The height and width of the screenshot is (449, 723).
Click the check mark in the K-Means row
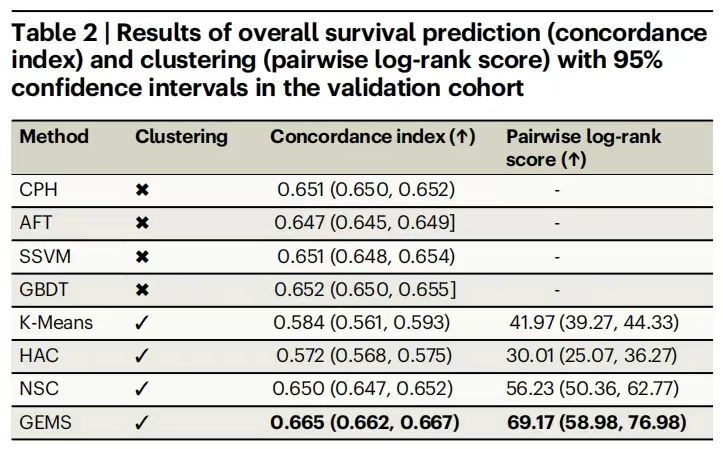point(142,322)
